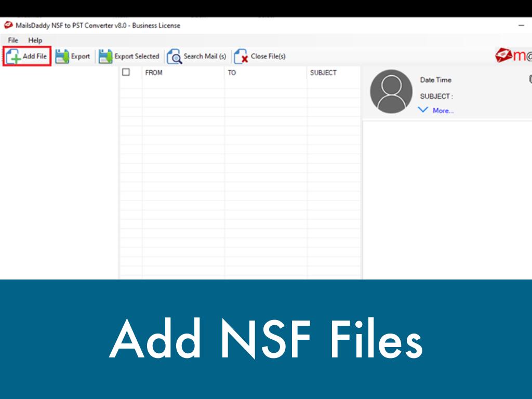Click inside the empty folder tree pane
This screenshot has height=399, width=532.
click(x=59, y=171)
